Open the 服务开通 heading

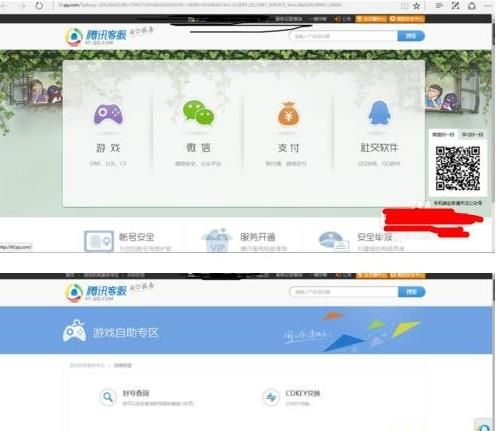coord(258,237)
